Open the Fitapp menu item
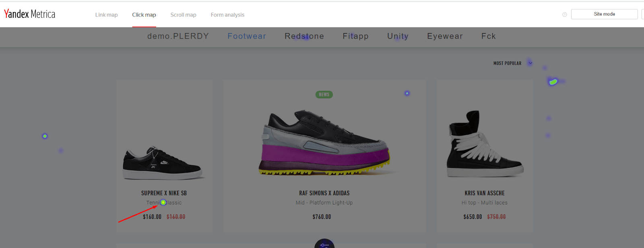This screenshot has height=248, width=644. click(x=355, y=36)
